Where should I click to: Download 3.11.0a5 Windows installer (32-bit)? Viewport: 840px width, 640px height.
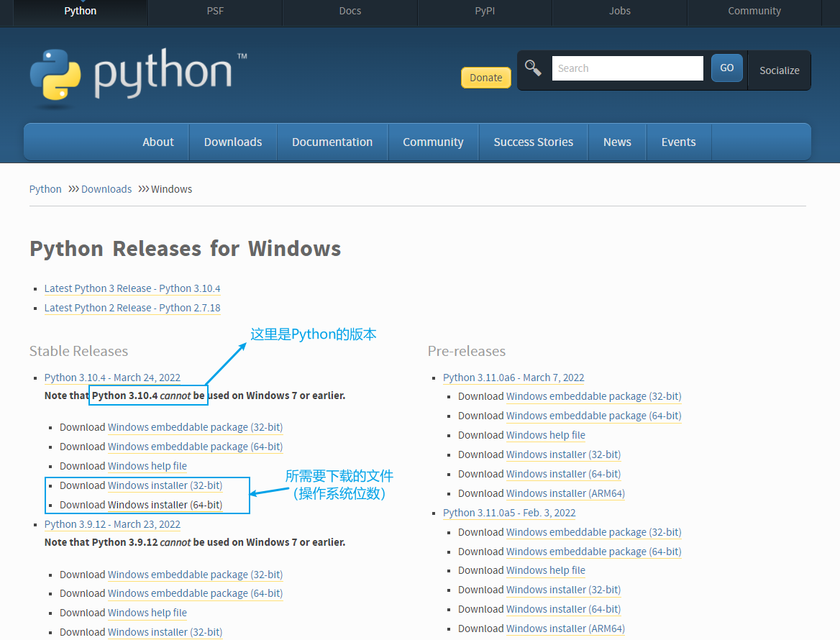[564, 590]
